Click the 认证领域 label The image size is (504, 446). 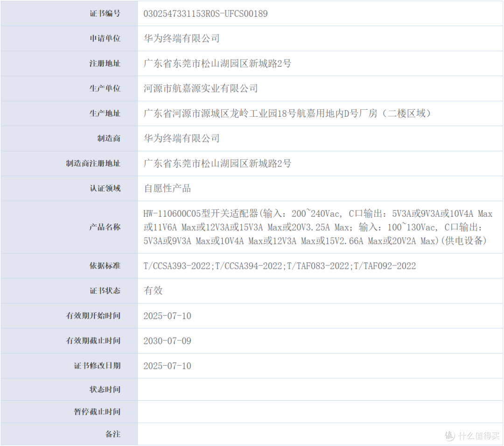(105, 188)
